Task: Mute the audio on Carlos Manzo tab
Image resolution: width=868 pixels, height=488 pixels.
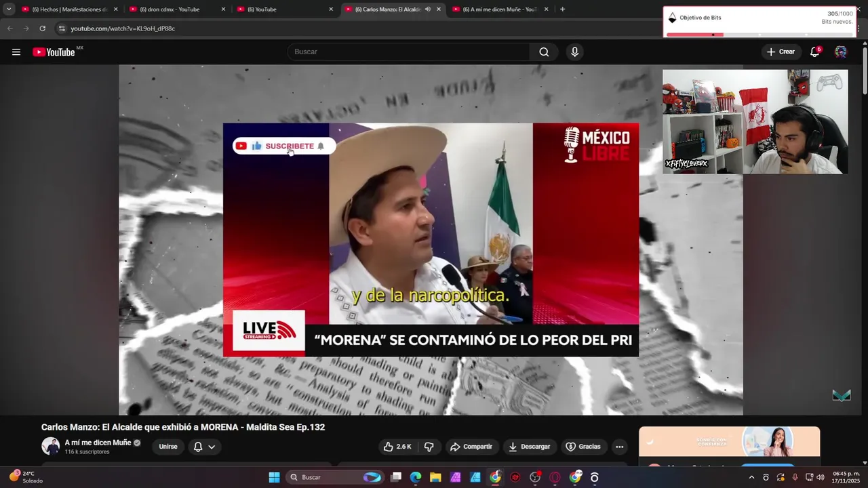Action: (x=427, y=9)
